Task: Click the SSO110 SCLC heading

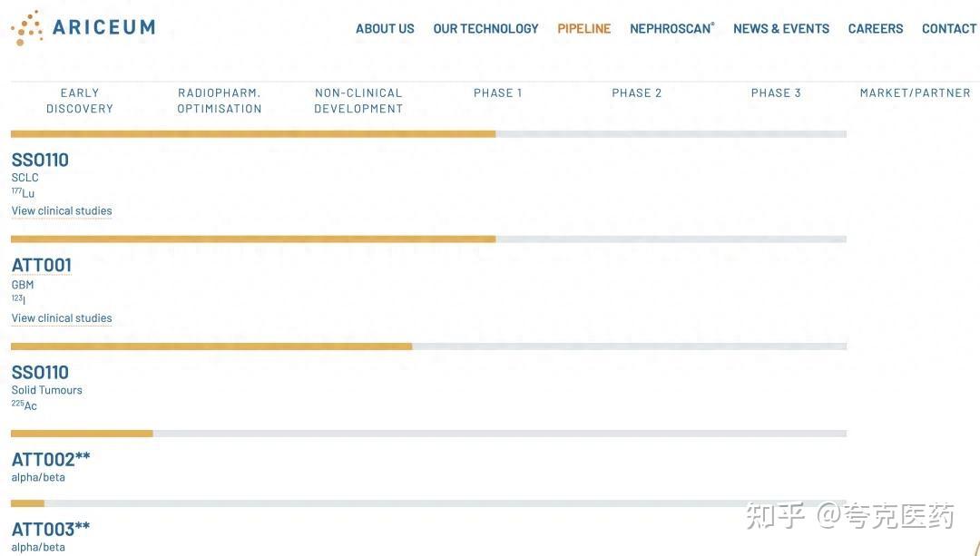Action: 40,161
